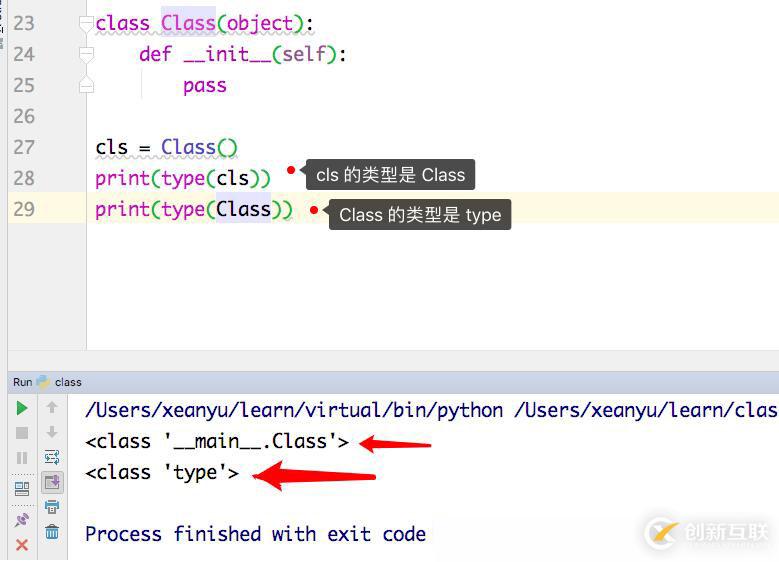Rerun the script with green play icon

pos(21,408)
